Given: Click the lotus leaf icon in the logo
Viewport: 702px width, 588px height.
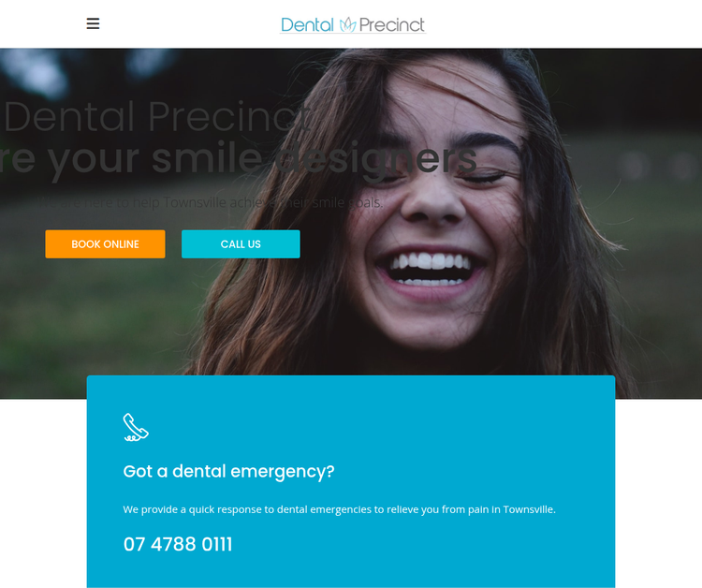Looking at the screenshot, I should (x=347, y=24).
